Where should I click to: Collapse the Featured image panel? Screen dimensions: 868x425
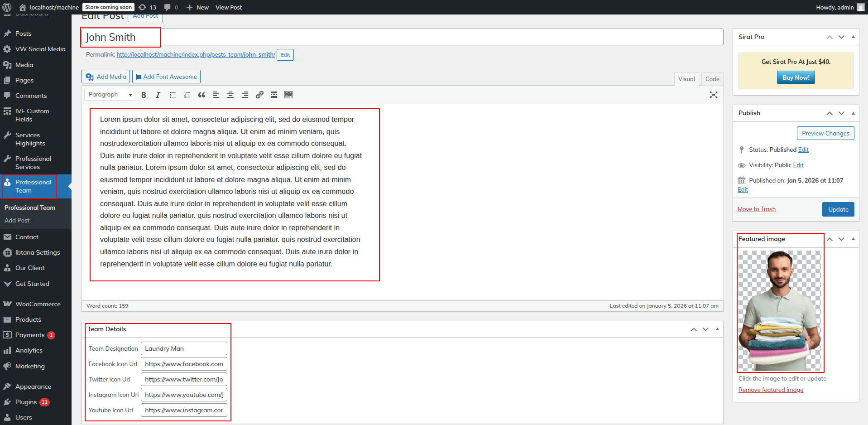[x=853, y=239]
